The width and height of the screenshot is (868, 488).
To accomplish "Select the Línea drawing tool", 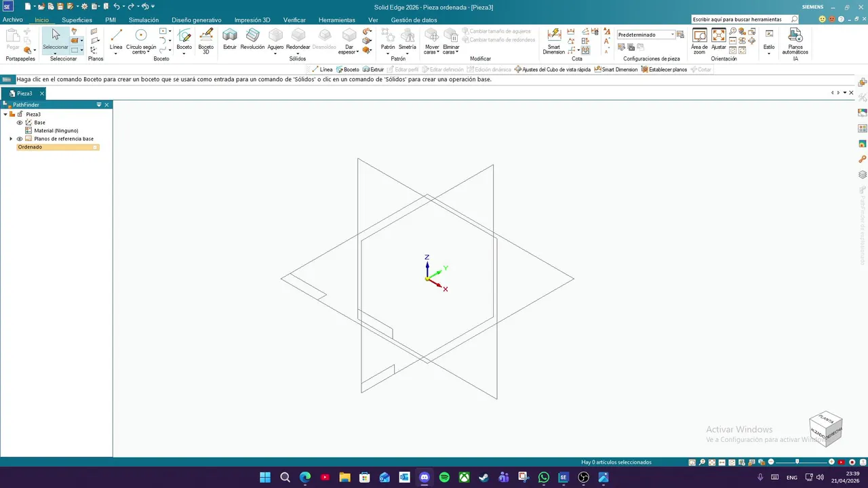I will (116, 37).
